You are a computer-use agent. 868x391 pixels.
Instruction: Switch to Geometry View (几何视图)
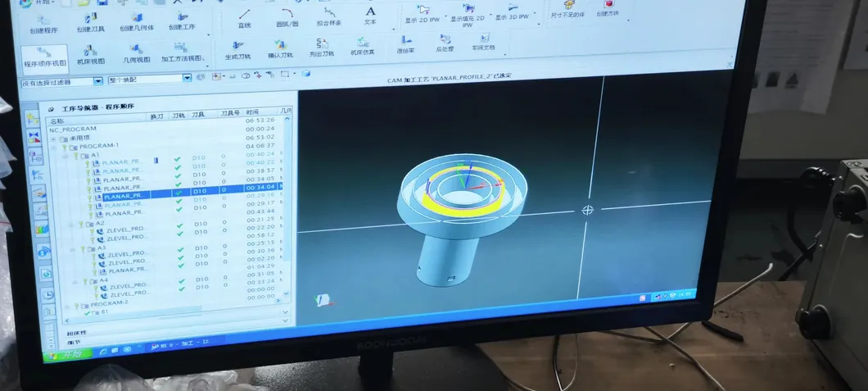click(x=137, y=53)
